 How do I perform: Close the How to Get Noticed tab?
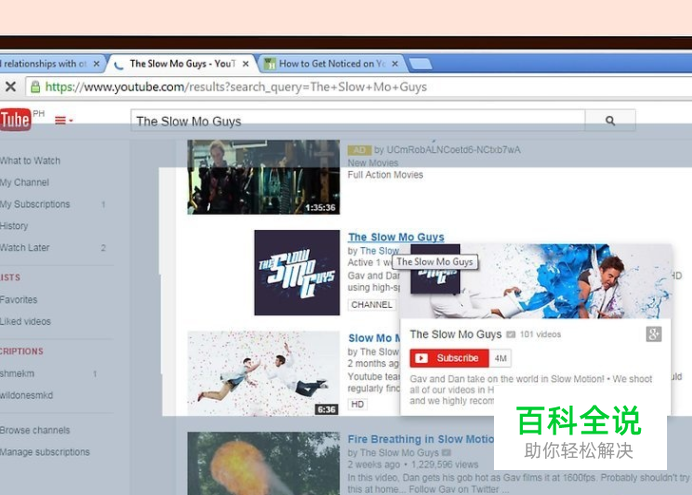point(395,64)
